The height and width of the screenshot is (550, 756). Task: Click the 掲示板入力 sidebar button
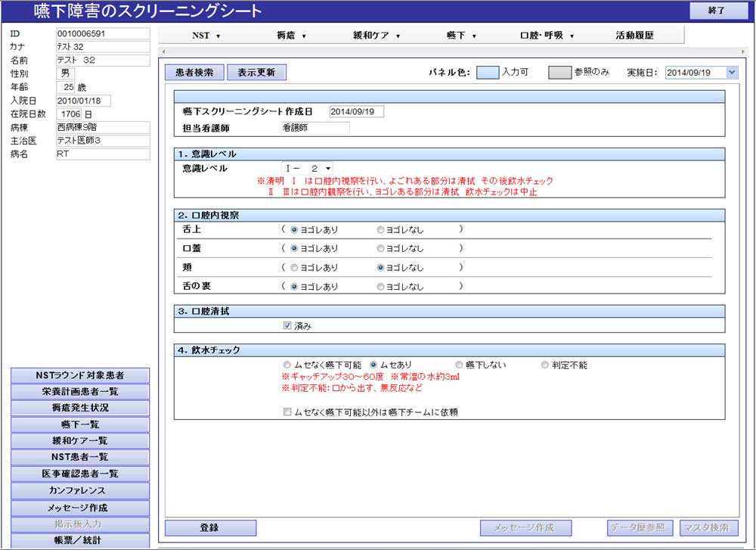click(80, 524)
